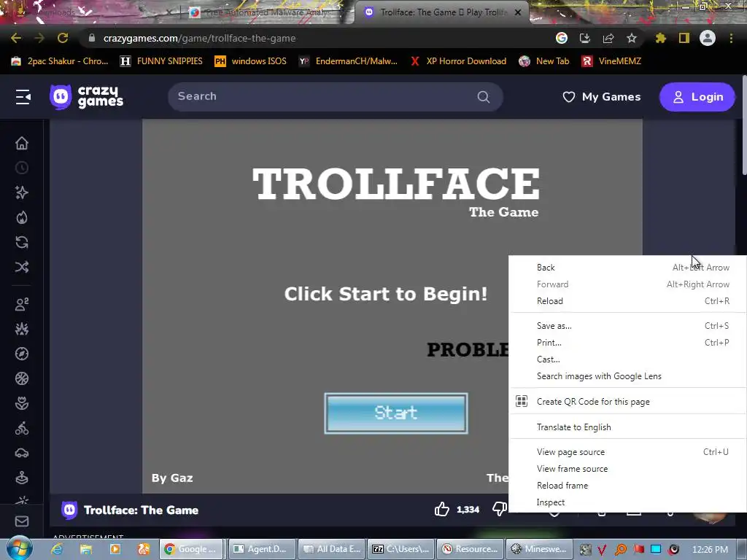Open the FUNNY SNIPPIES bookmark
Viewport: 747px width, 560px height.
pos(161,61)
